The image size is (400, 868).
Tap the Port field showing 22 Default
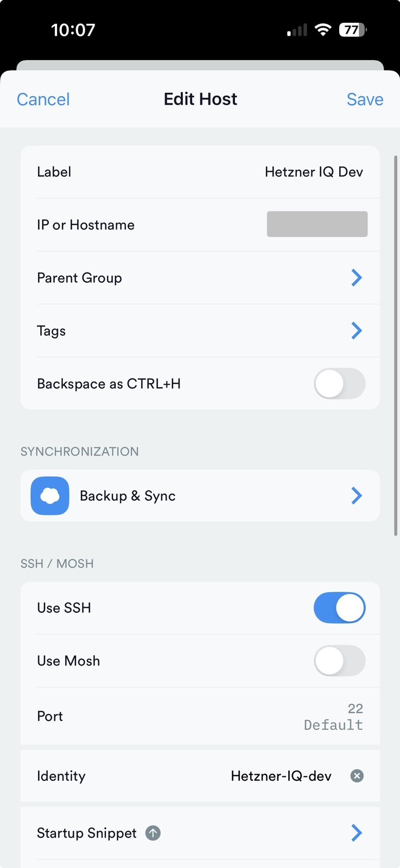click(x=333, y=716)
